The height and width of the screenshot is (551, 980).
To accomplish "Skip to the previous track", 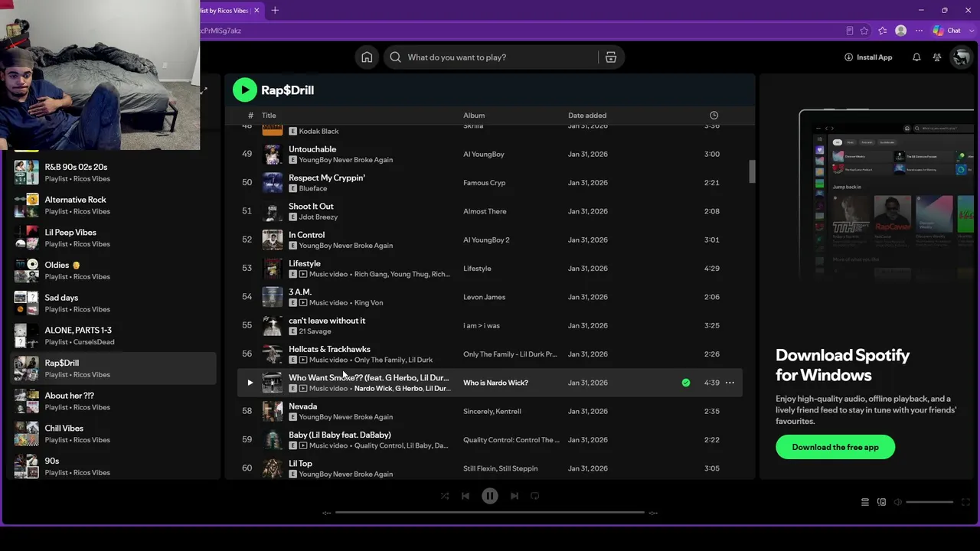I will [465, 496].
